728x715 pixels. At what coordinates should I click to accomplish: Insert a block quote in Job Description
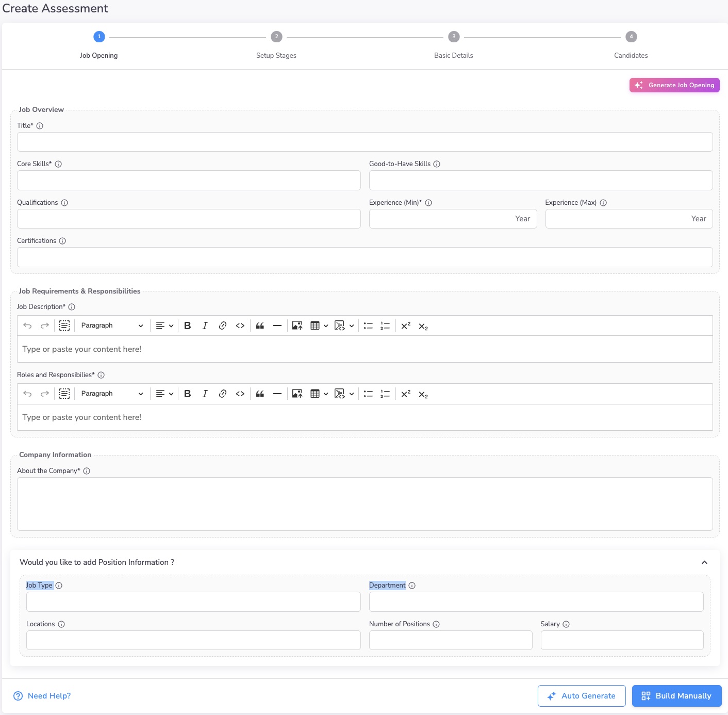(260, 326)
